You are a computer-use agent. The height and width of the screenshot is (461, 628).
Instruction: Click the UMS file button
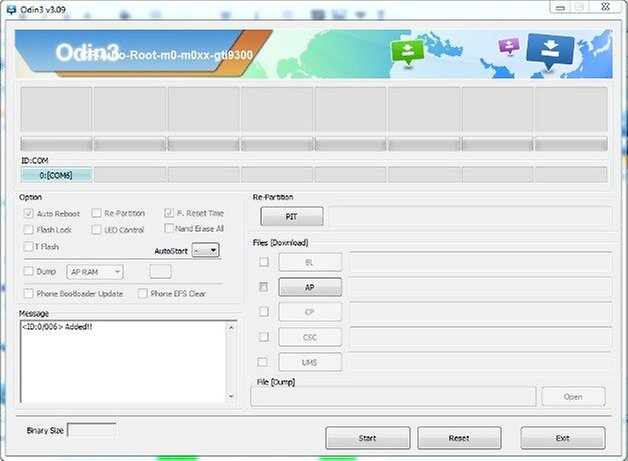point(310,362)
